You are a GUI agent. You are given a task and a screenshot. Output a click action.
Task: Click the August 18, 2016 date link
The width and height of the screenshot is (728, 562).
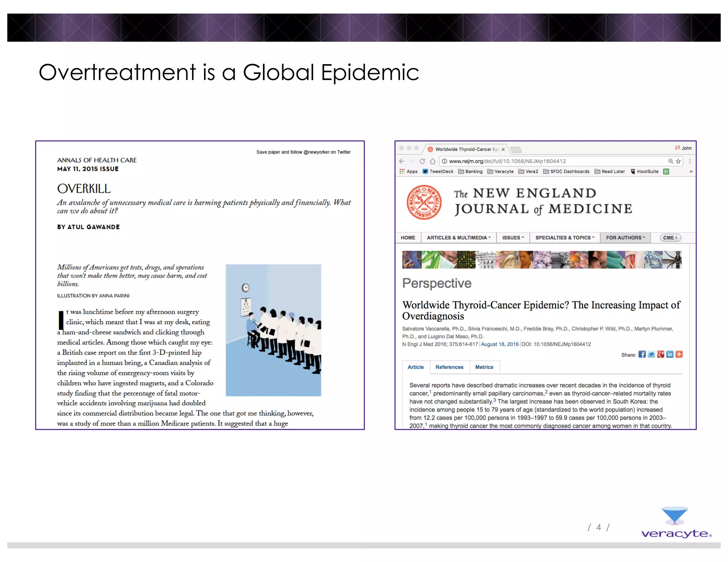pyautogui.click(x=499, y=344)
